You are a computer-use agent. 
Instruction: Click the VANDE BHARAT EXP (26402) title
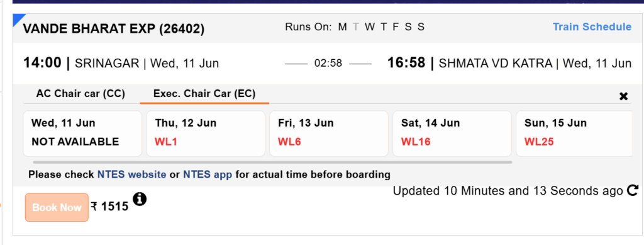tap(113, 29)
